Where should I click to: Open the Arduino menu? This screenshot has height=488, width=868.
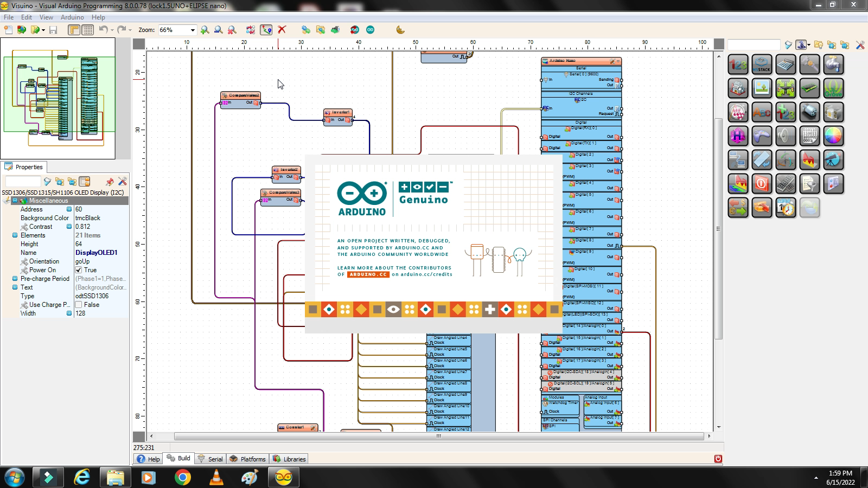tap(72, 17)
